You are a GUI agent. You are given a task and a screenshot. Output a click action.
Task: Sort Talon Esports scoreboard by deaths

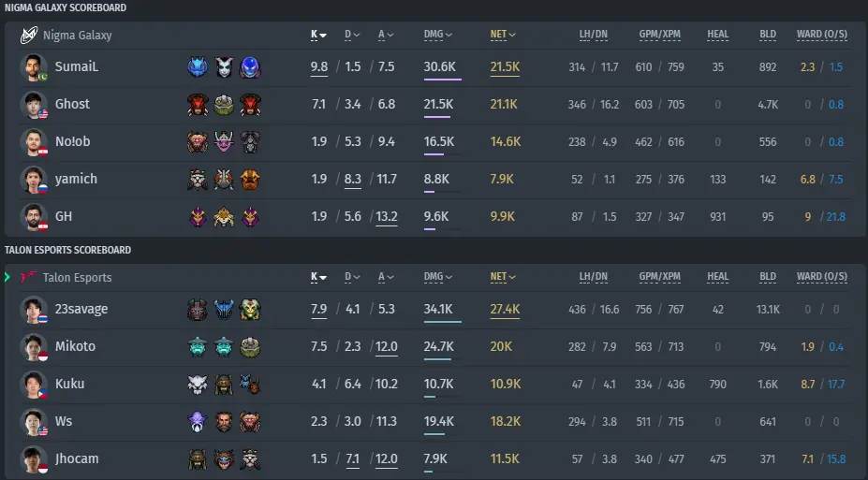(352, 277)
